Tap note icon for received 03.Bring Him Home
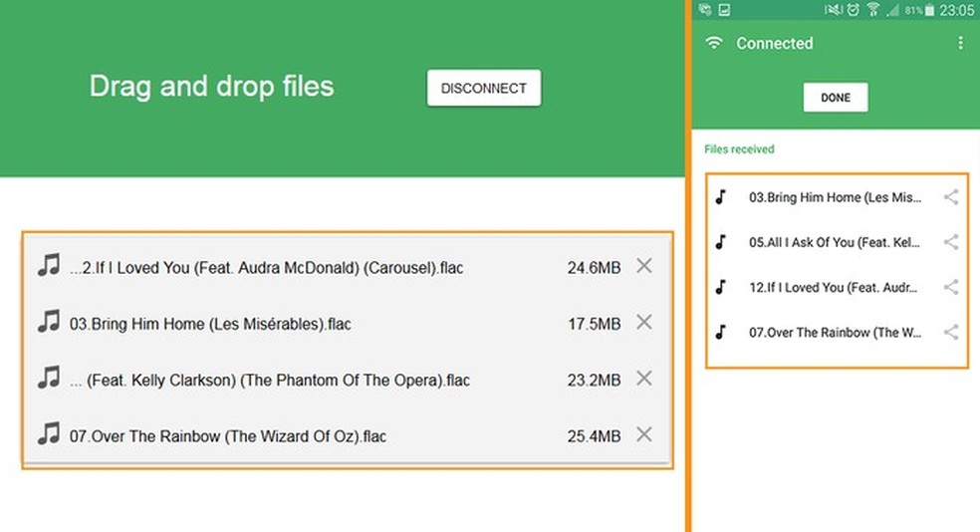This screenshot has height=532, width=980. [x=721, y=197]
